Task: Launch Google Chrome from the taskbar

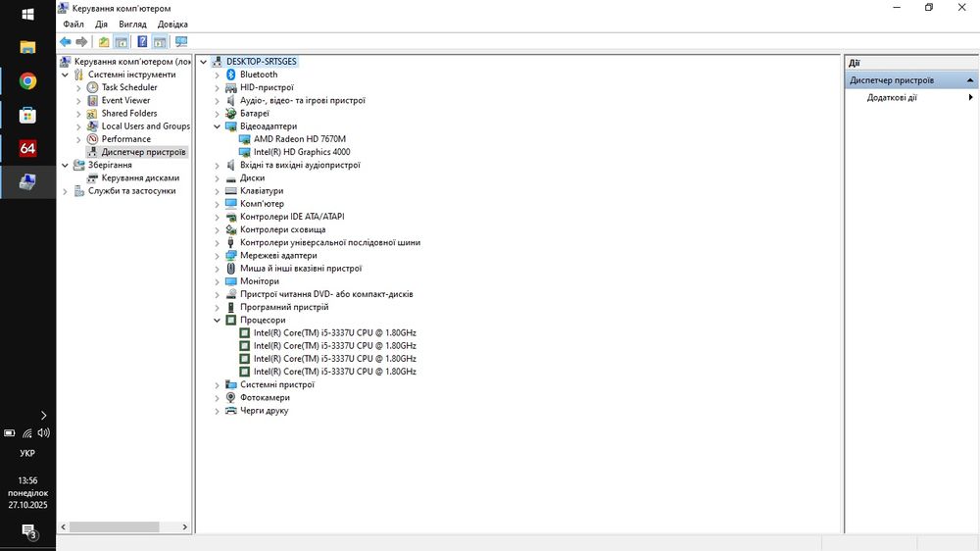Action: click(27, 81)
